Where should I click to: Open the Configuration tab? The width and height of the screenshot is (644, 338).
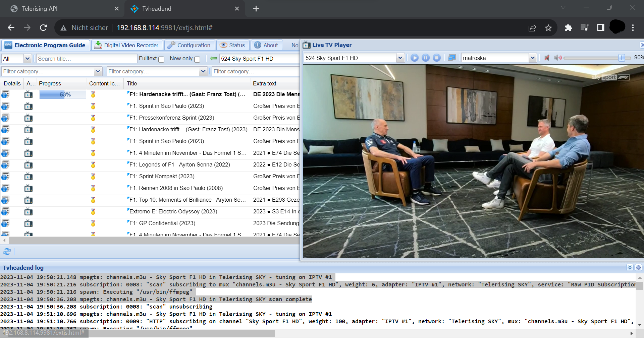click(190, 45)
